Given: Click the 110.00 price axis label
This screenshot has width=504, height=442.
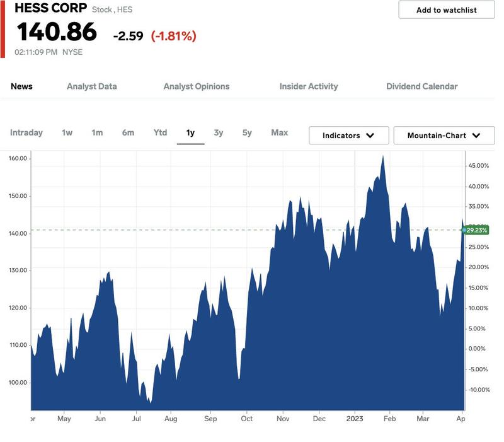Looking at the screenshot, I should click(x=18, y=345).
